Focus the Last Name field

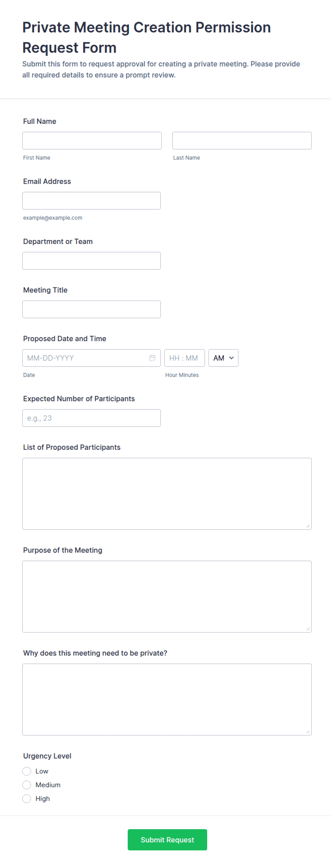click(242, 141)
